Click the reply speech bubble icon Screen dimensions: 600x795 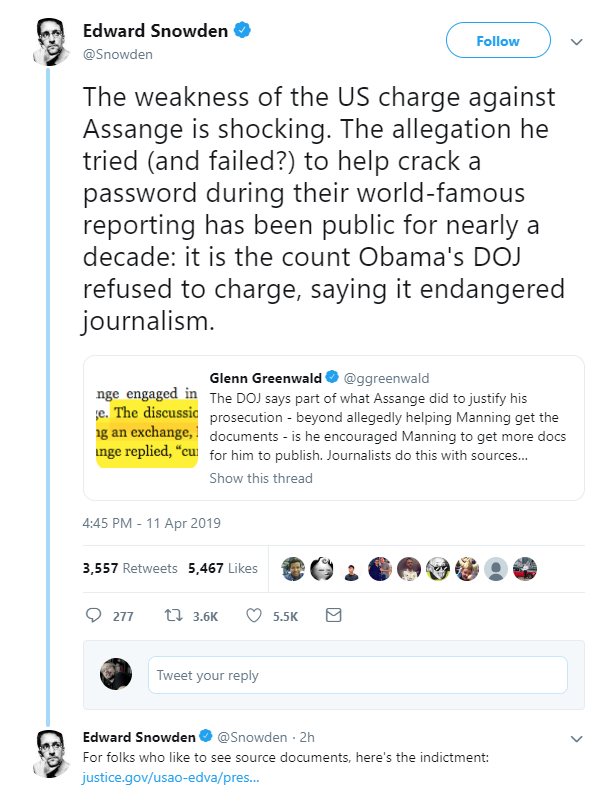click(93, 615)
